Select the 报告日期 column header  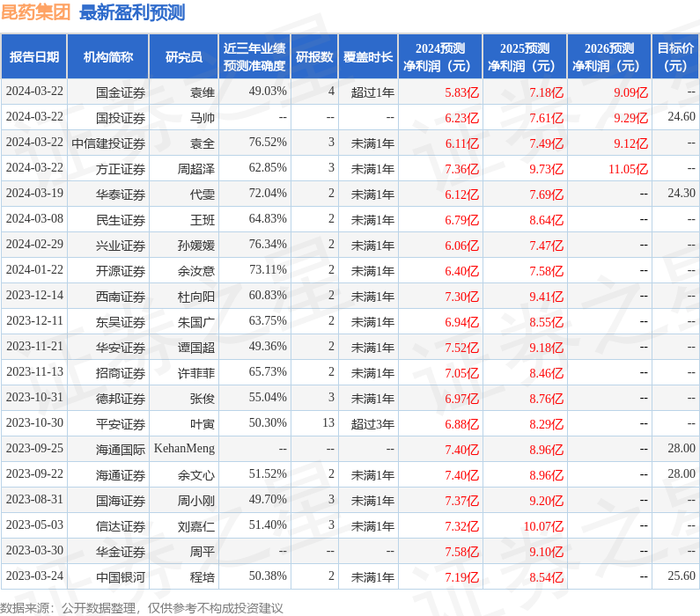click(34, 56)
